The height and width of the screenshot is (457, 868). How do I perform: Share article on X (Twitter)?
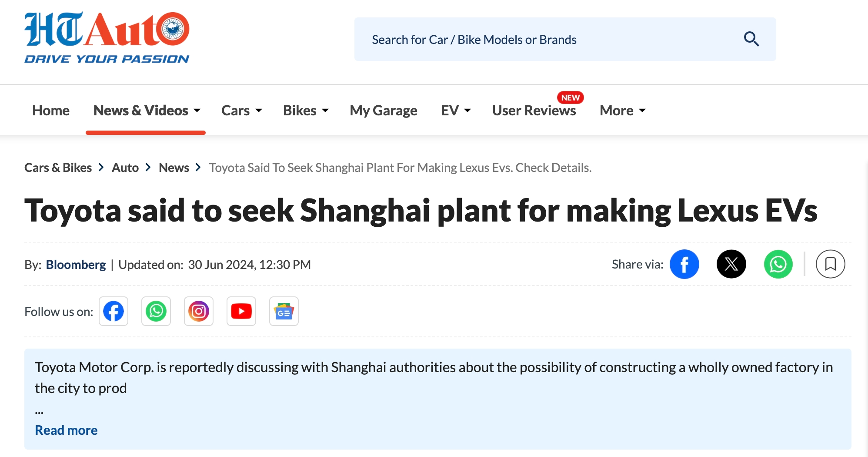tap(731, 264)
